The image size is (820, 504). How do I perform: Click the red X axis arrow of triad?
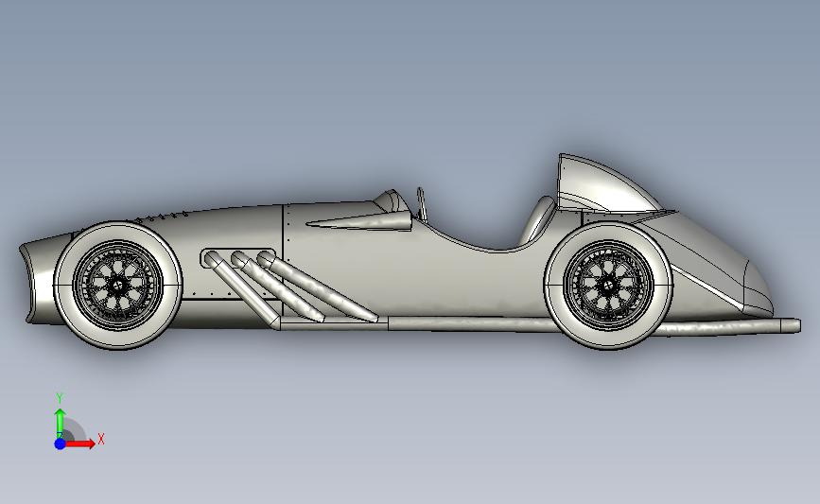pos(79,443)
